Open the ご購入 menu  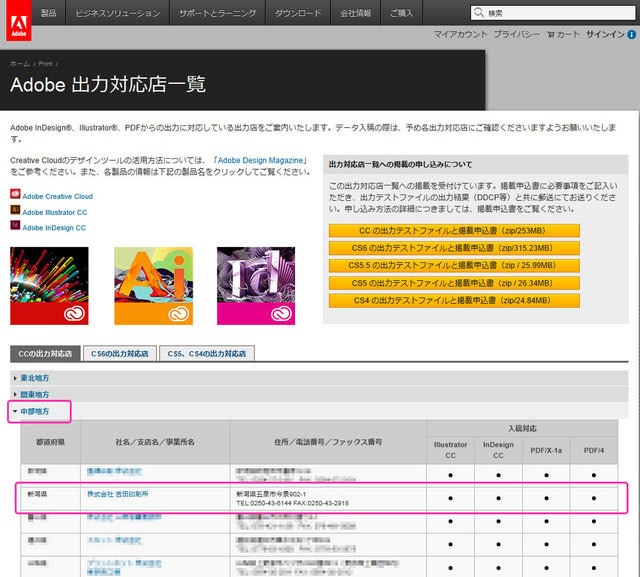tap(402, 13)
